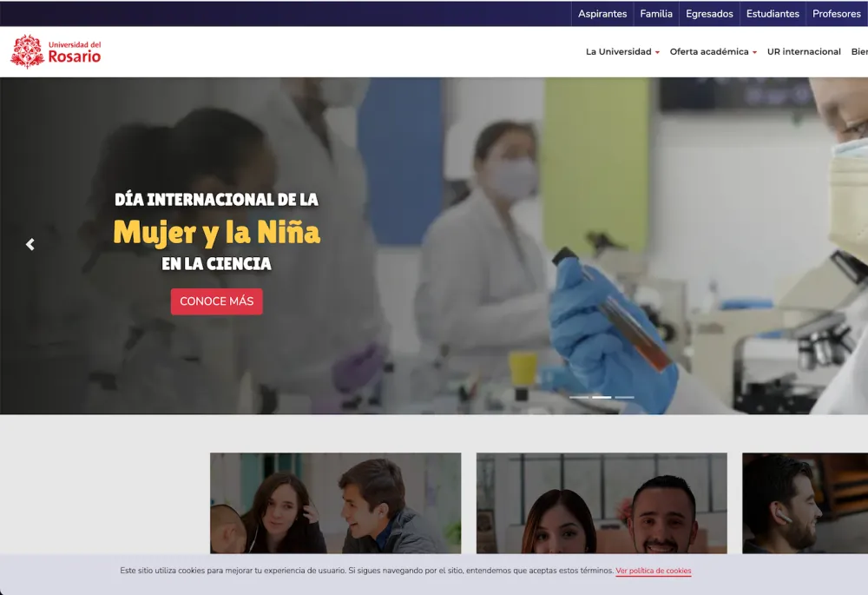Image resolution: width=868 pixels, height=595 pixels.
Task: Go to the Estudiantes section
Action: [x=773, y=14]
